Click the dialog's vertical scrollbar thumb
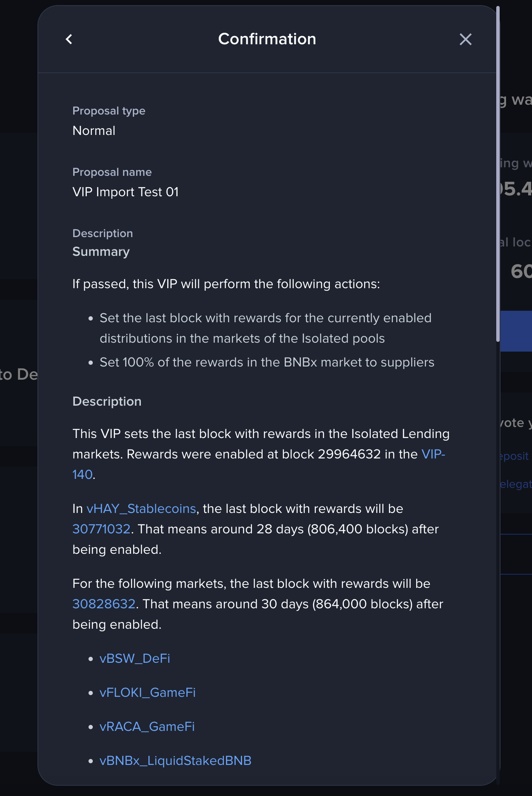Image resolution: width=532 pixels, height=796 pixels. [x=498, y=174]
